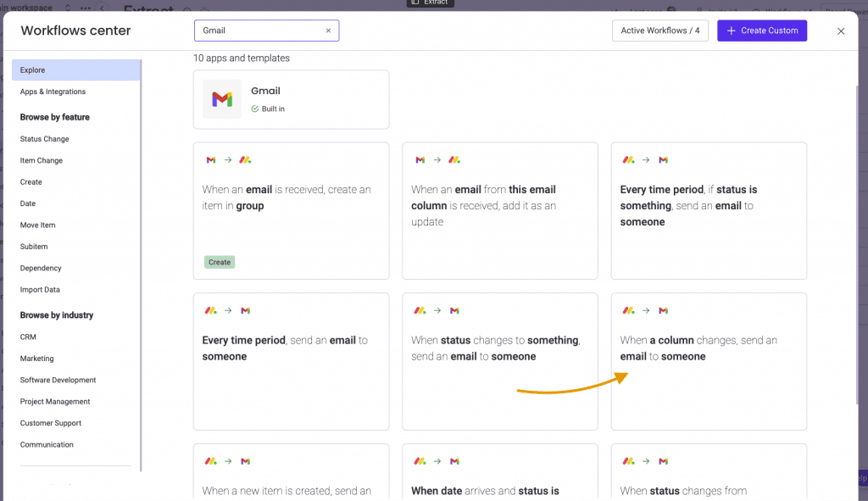Filter by Project Management industry

pyautogui.click(x=55, y=402)
